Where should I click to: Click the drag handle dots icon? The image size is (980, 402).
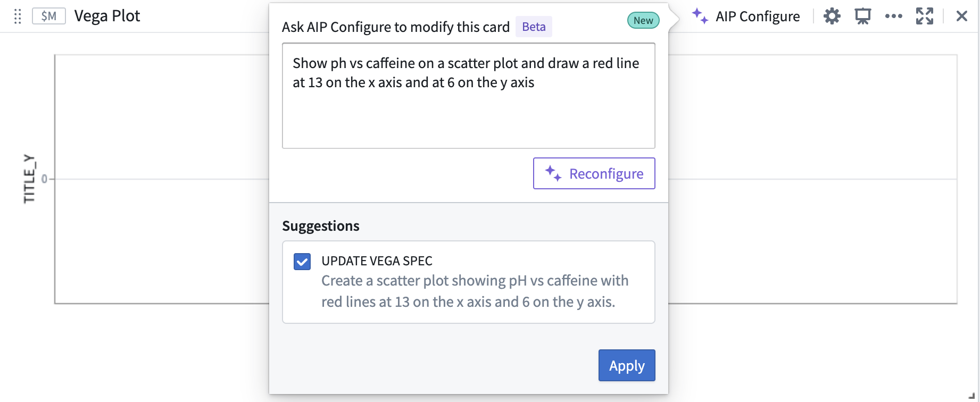click(x=18, y=16)
